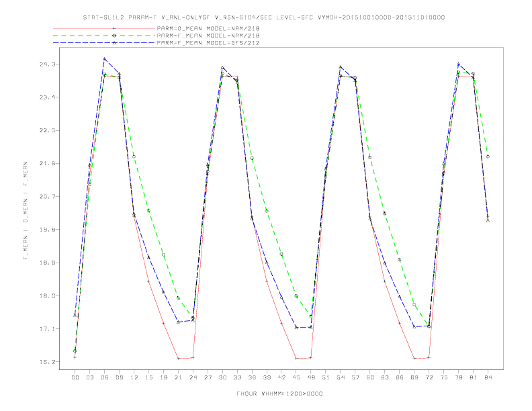Click the green NAM circle marker at hour 63

tap(384, 214)
